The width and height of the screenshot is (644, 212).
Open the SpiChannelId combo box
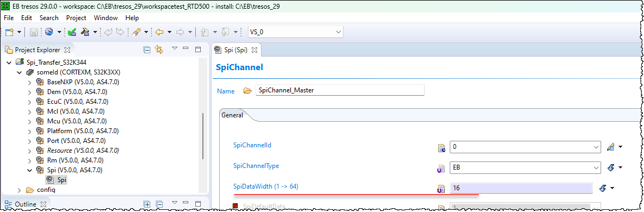526,147
